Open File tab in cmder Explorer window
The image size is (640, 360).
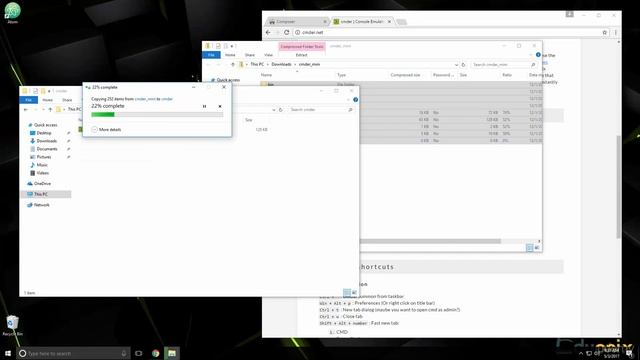pyautogui.click(x=29, y=100)
